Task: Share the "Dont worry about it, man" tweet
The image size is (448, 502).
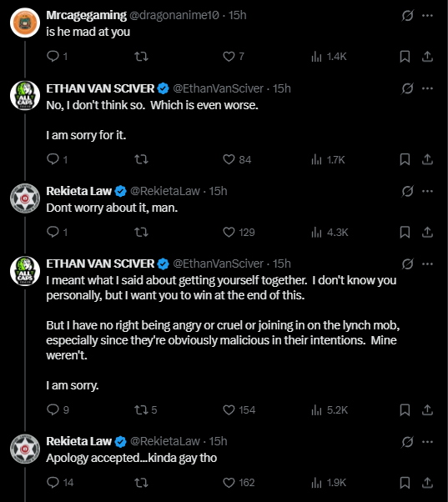Action: [427, 232]
